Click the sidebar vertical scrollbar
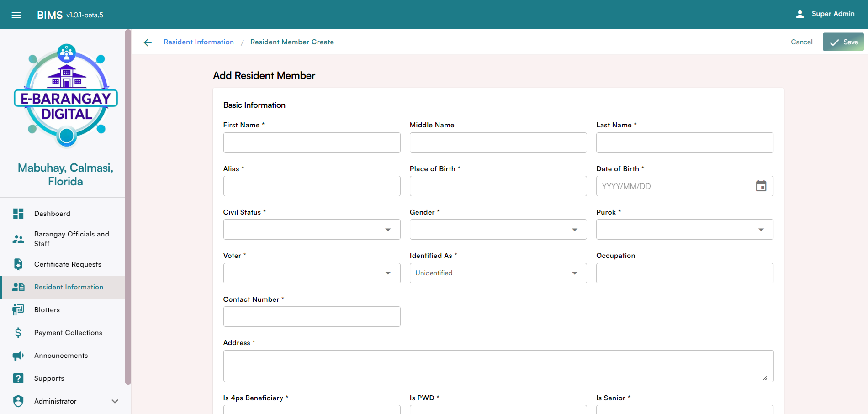Image resolution: width=868 pixels, height=414 pixels. tap(128, 207)
